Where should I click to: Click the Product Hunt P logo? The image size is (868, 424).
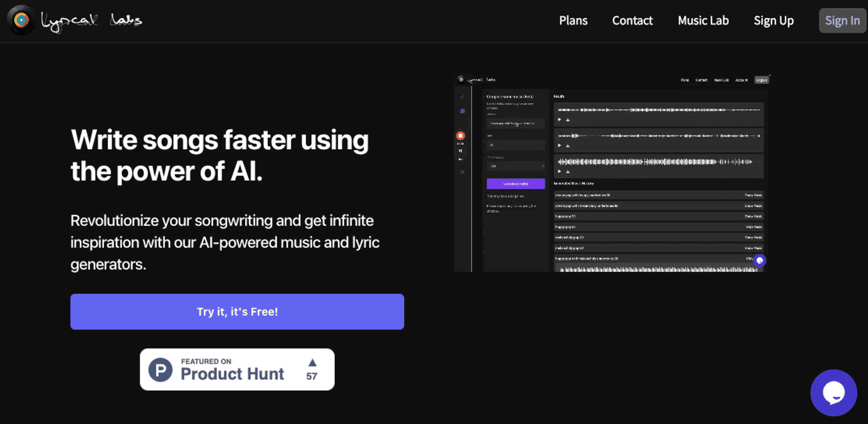click(x=161, y=370)
